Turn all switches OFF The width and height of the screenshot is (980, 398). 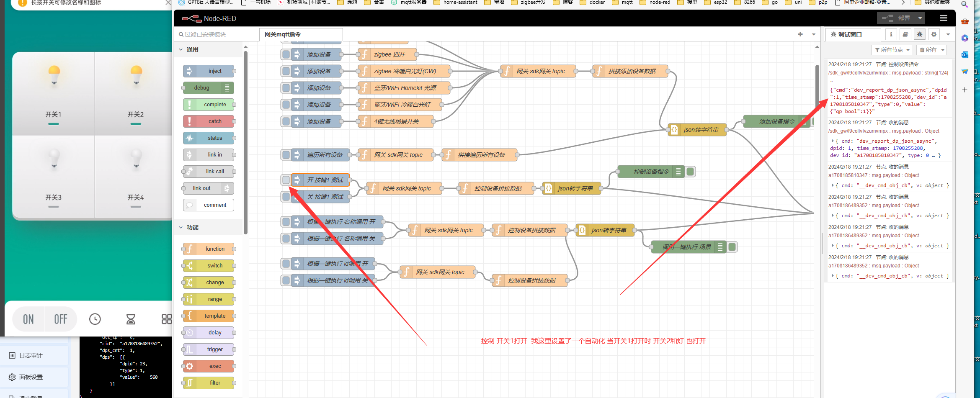(x=61, y=319)
